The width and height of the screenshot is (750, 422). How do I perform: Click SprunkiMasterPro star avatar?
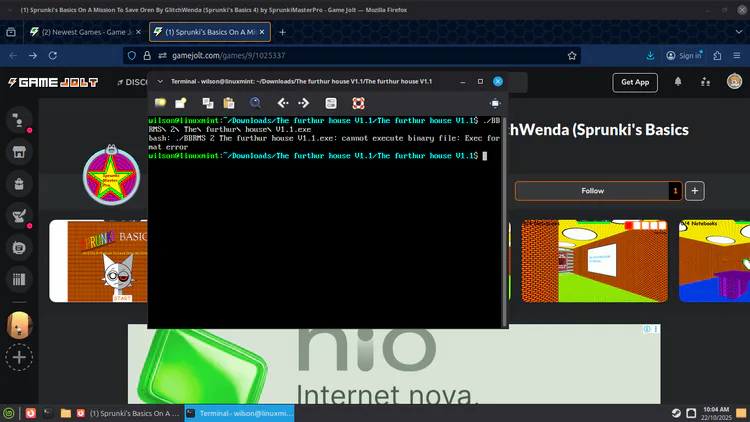111,176
